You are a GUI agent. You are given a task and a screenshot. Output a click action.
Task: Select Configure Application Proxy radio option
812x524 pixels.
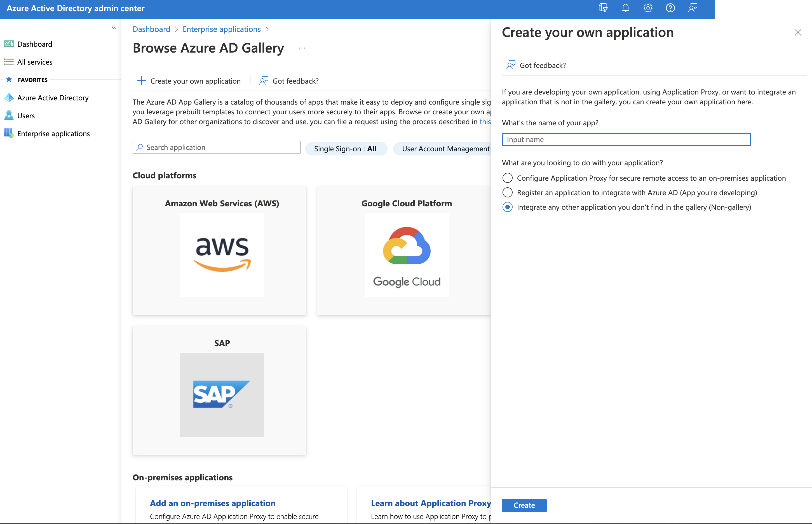tap(507, 178)
